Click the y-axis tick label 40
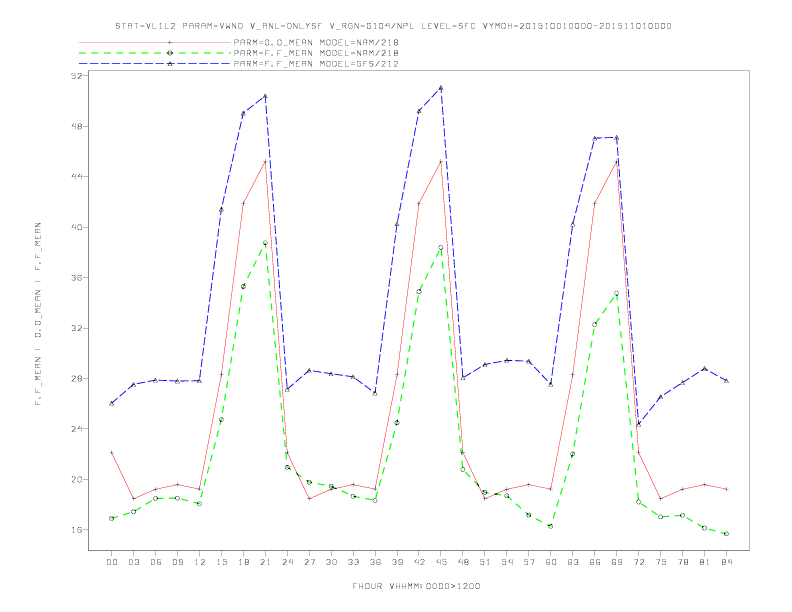The image size is (792, 612). (75, 227)
